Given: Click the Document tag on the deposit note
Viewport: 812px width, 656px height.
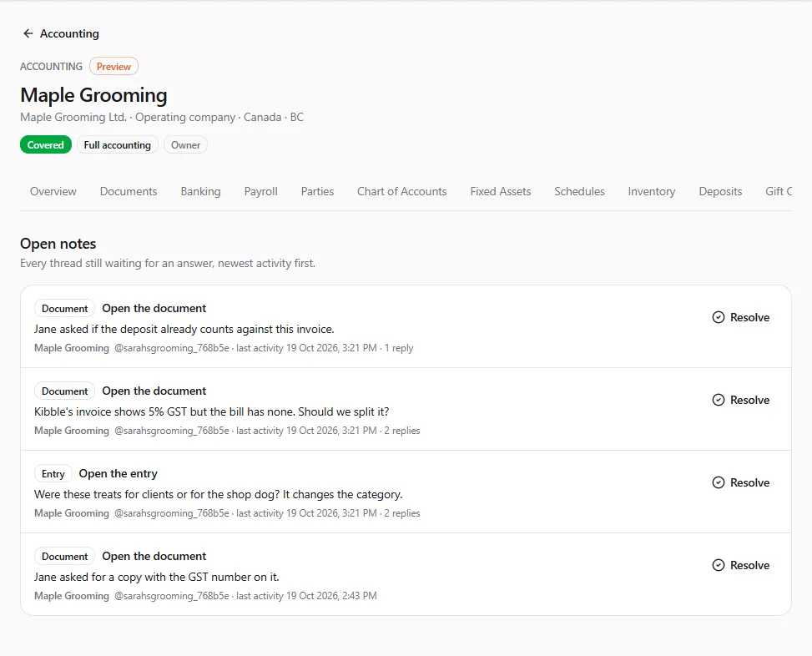Looking at the screenshot, I should (x=65, y=309).
